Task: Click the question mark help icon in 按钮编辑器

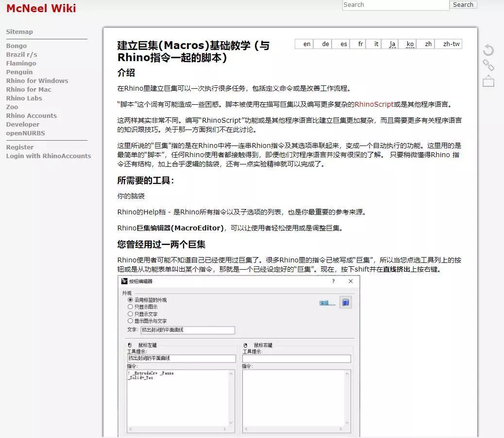Action: pos(333,281)
